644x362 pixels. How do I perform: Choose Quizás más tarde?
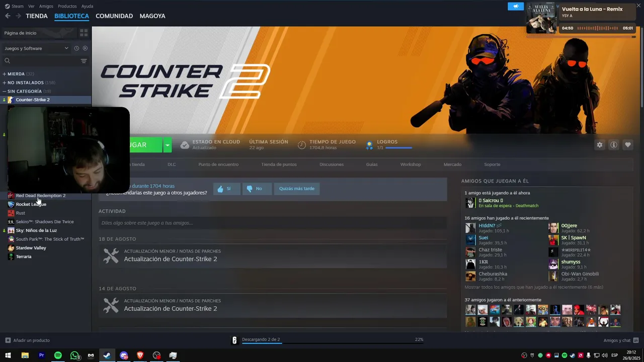[x=297, y=189]
